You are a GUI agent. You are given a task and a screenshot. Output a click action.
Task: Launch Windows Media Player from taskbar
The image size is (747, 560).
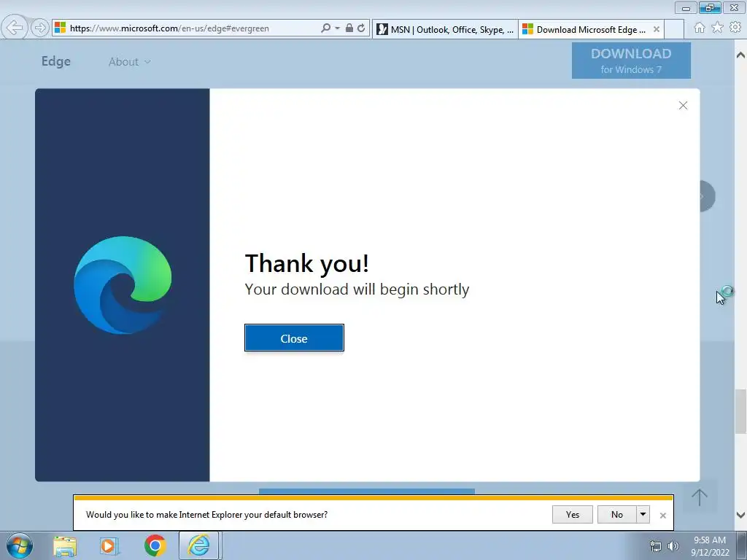tap(109, 545)
